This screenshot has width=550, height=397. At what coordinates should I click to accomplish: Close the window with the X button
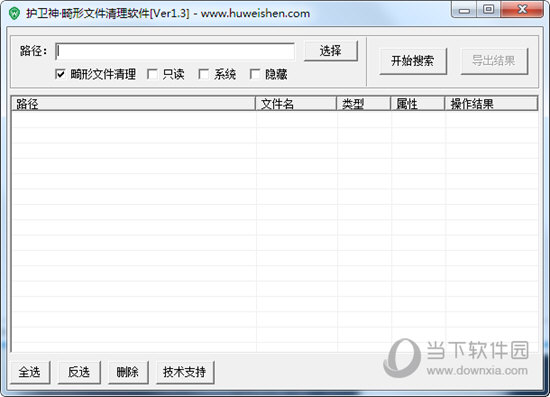click(x=522, y=9)
